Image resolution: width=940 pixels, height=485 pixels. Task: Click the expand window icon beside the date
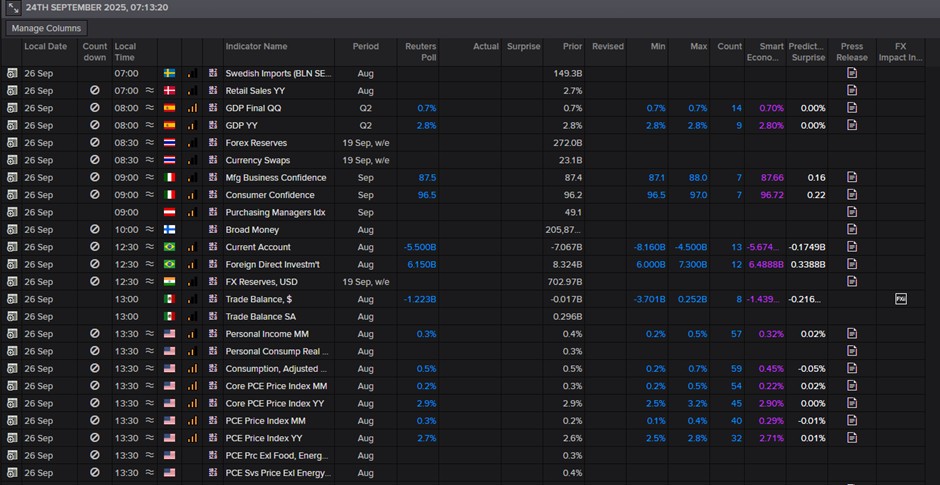pyautogui.click(x=13, y=7)
